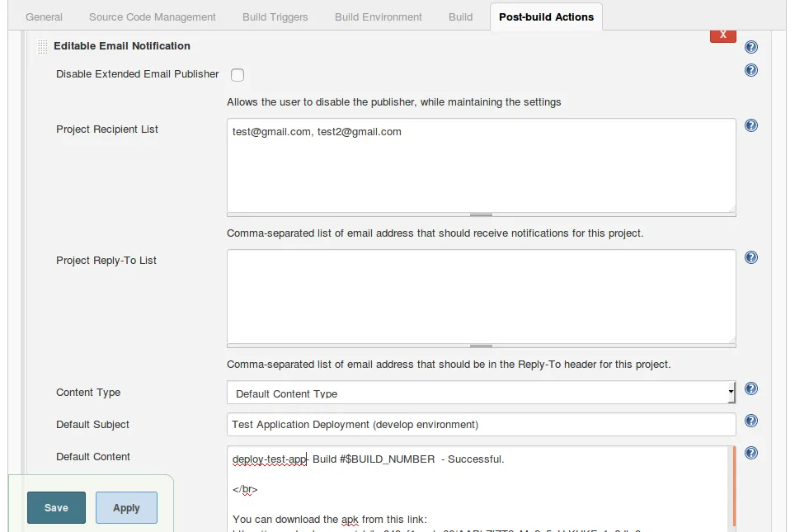Click the Apply button
The height and width of the screenshot is (532, 795).
(126, 508)
